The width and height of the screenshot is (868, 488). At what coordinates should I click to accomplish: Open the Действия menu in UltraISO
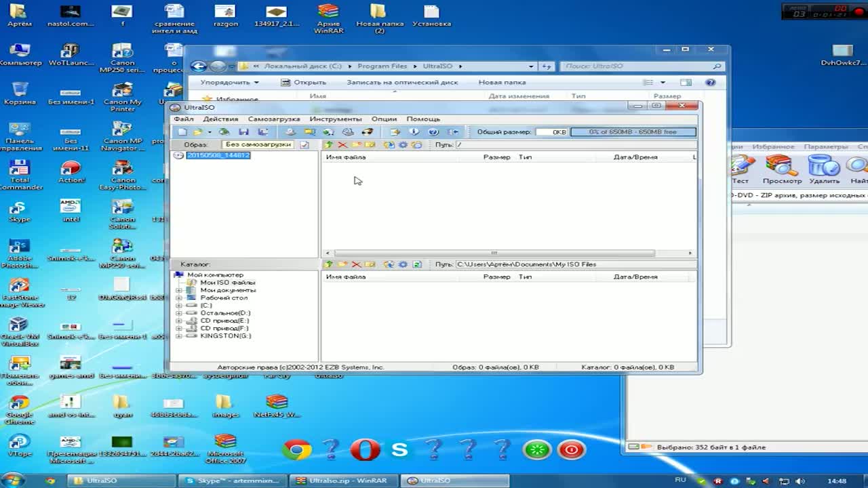click(x=220, y=119)
